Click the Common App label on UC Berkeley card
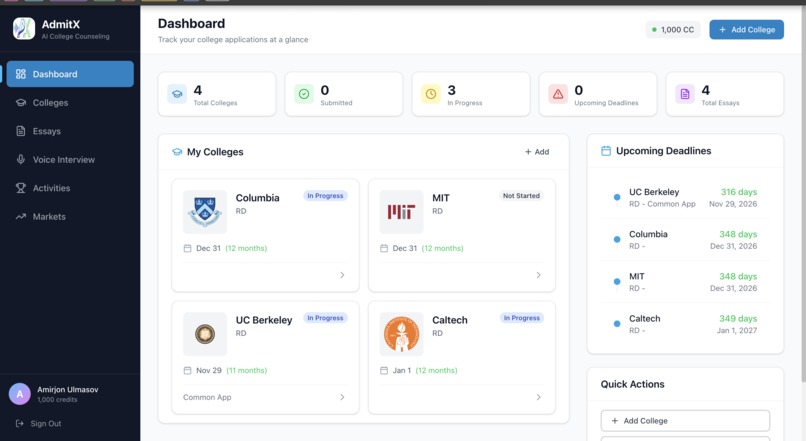Screen dimensions: 806x441 (207, 397)
